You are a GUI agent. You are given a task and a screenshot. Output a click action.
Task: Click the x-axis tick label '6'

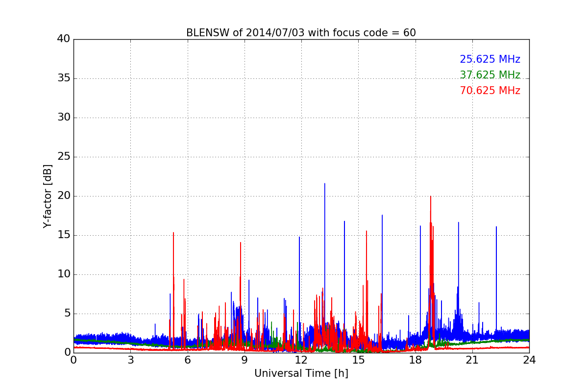pyautogui.click(x=188, y=360)
